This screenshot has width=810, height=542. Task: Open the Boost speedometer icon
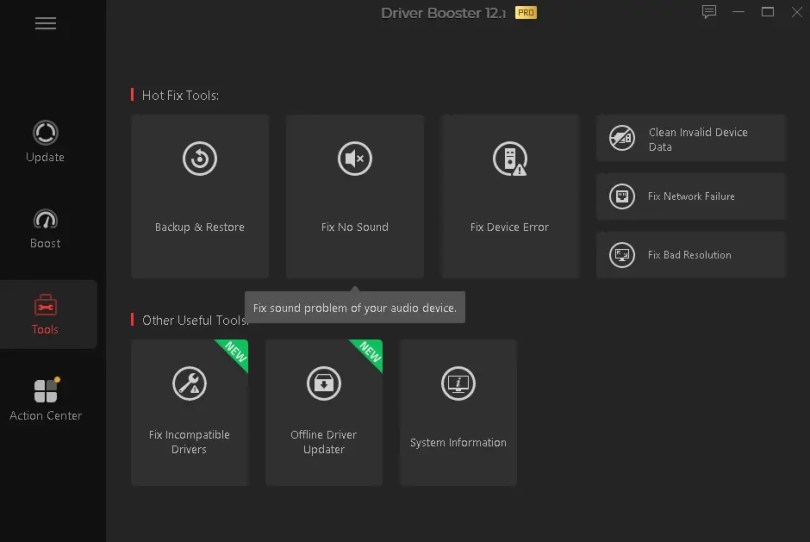tap(45, 219)
